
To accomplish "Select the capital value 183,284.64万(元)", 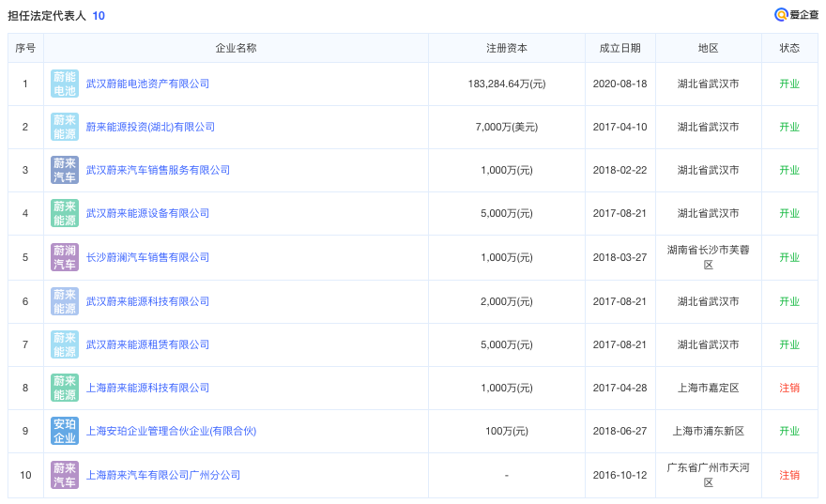I will [x=507, y=84].
